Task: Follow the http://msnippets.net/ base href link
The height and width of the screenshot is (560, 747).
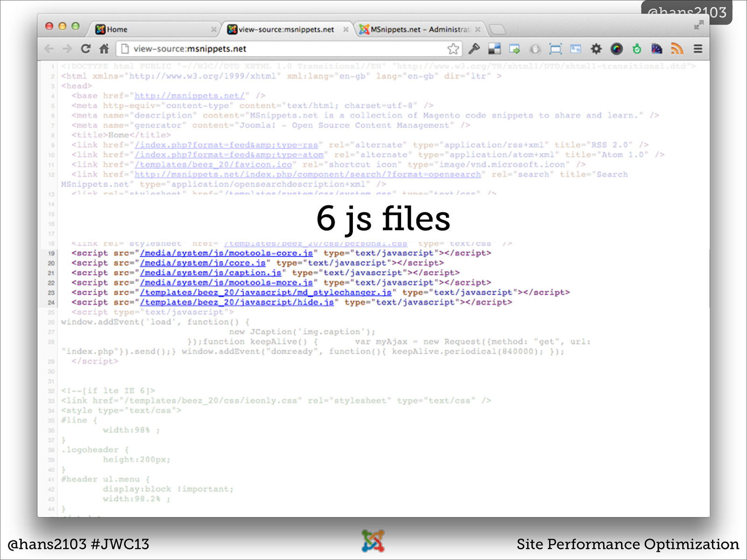Action: coord(190,96)
